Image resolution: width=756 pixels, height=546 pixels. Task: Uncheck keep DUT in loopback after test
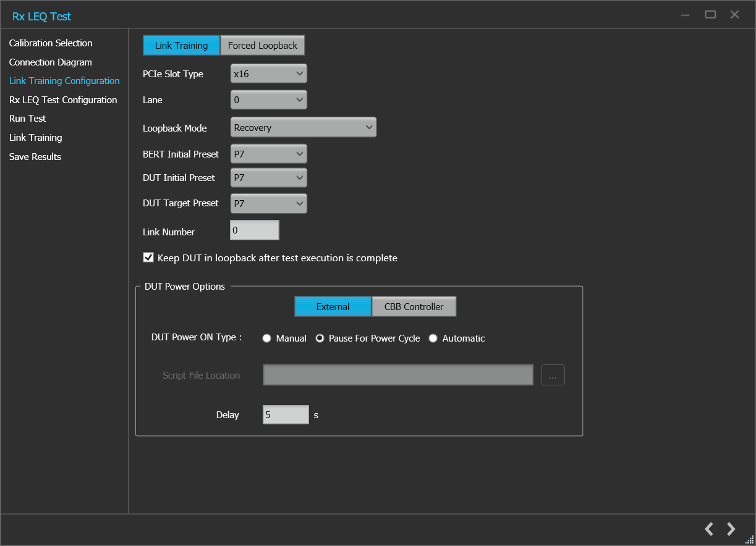pyautogui.click(x=148, y=258)
